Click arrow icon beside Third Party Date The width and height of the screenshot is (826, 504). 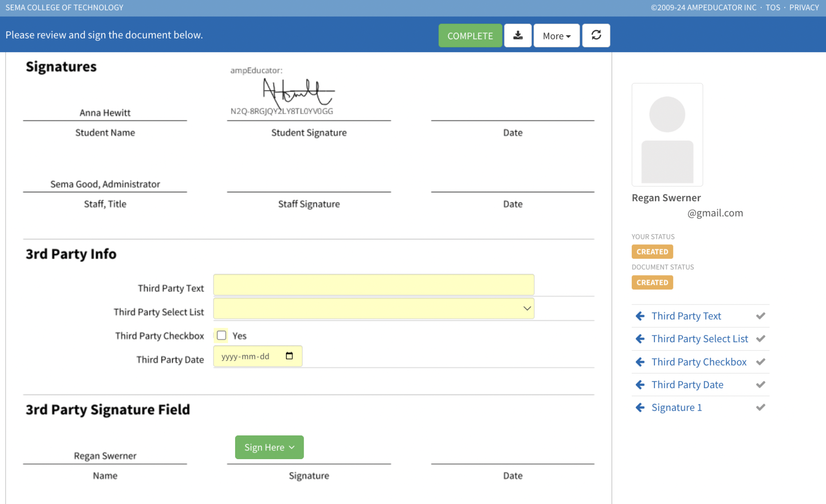point(640,385)
